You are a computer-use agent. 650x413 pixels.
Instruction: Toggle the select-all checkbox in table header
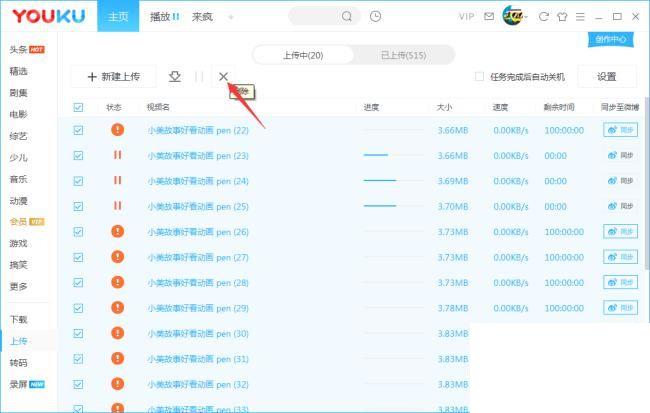point(79,107)
